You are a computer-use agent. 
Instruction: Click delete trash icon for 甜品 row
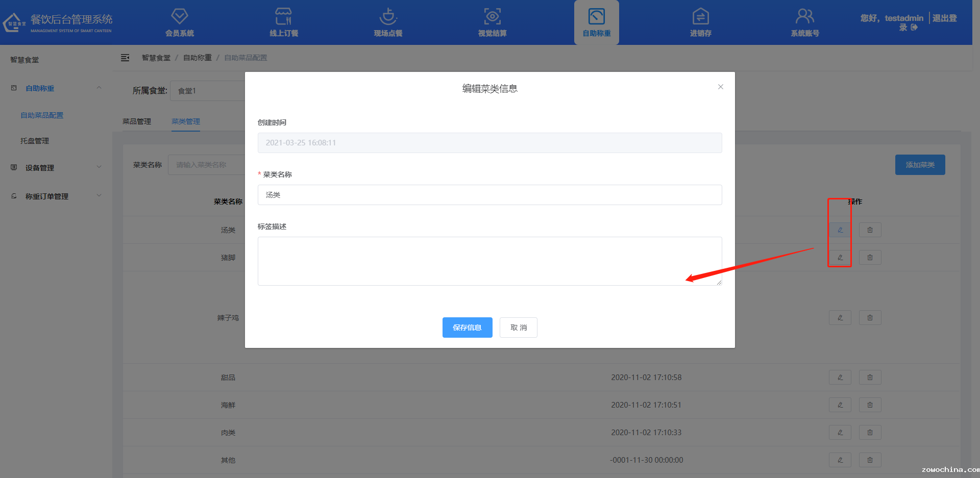point(870,378)
